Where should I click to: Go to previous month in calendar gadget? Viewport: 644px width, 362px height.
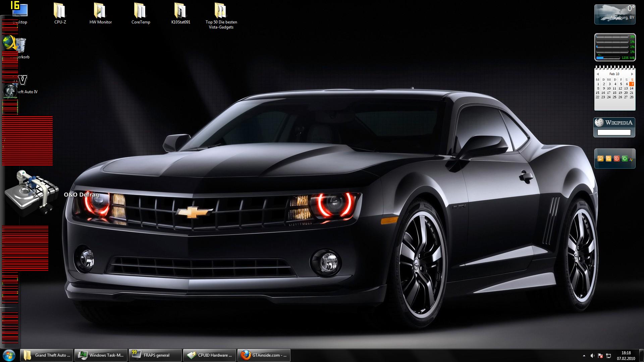597,74
